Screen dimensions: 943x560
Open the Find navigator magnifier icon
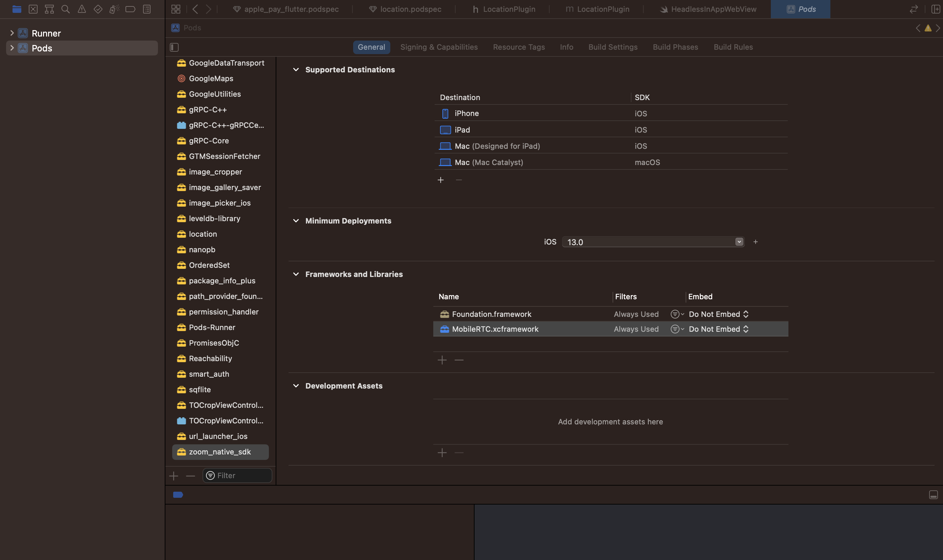65,9
